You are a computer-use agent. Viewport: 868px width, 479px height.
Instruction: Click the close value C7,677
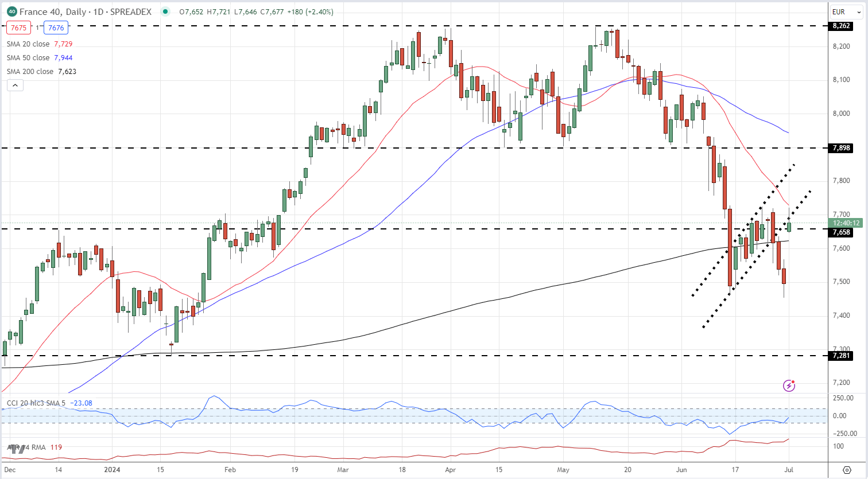coord(271,11)
